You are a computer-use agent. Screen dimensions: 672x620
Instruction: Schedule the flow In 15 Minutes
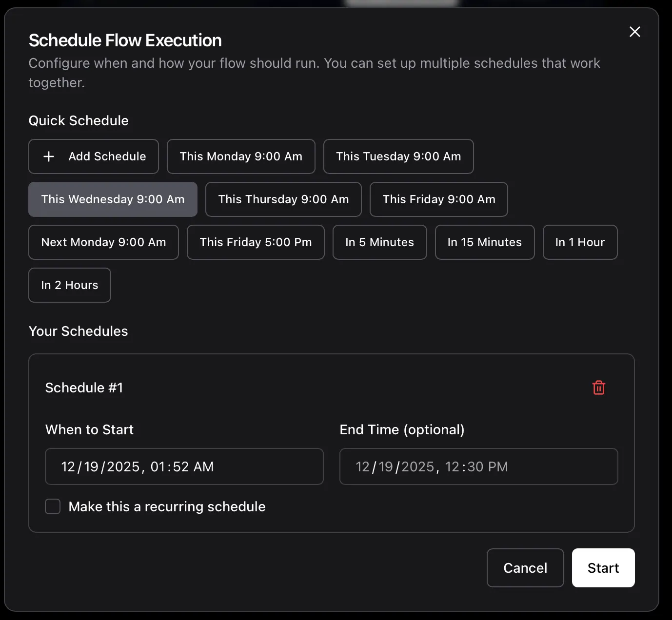tap(485, 242)
